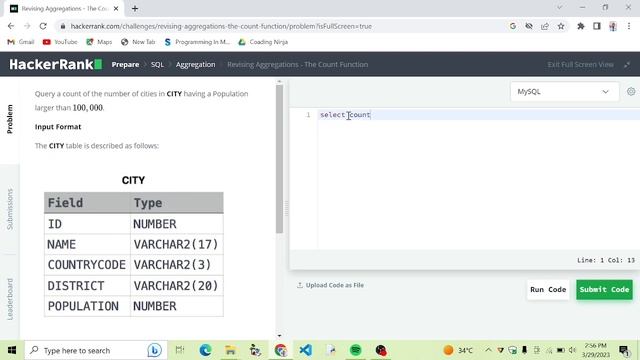Open File Explorer from taskbar
Viewport: 640px width, 360px height.
[230, 350]
